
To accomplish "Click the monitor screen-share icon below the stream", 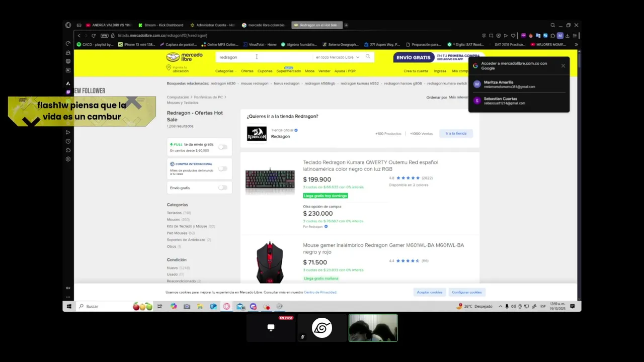I will [271, 328].
